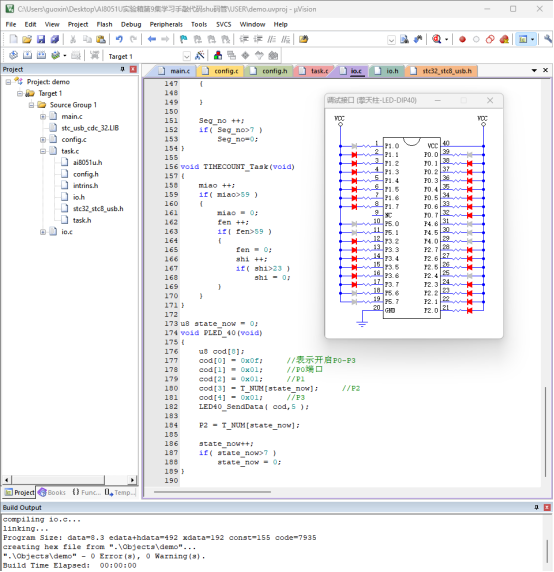This screenshot has width=554, height=572.
Task: Pin the Project panel with pushpin
Action: tap(123, 69)
